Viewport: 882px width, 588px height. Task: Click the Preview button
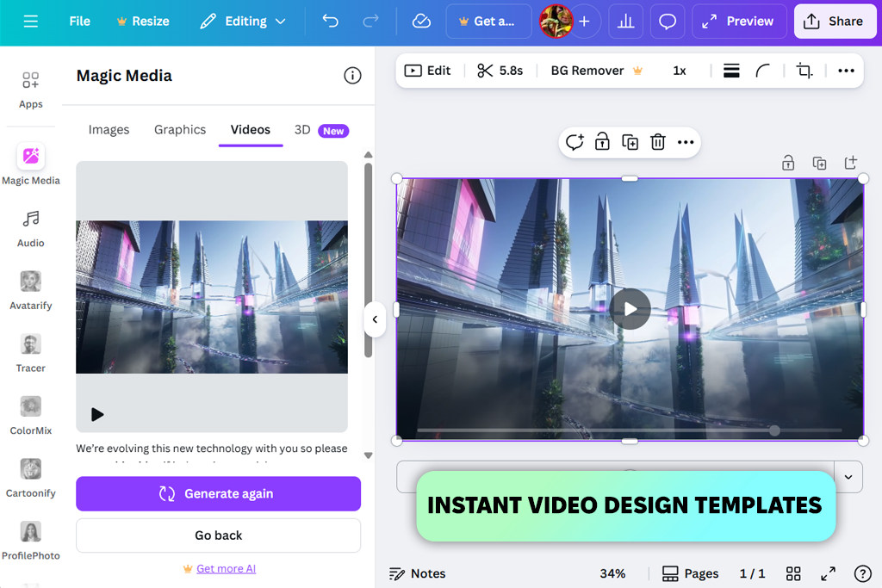click(738, 22)
